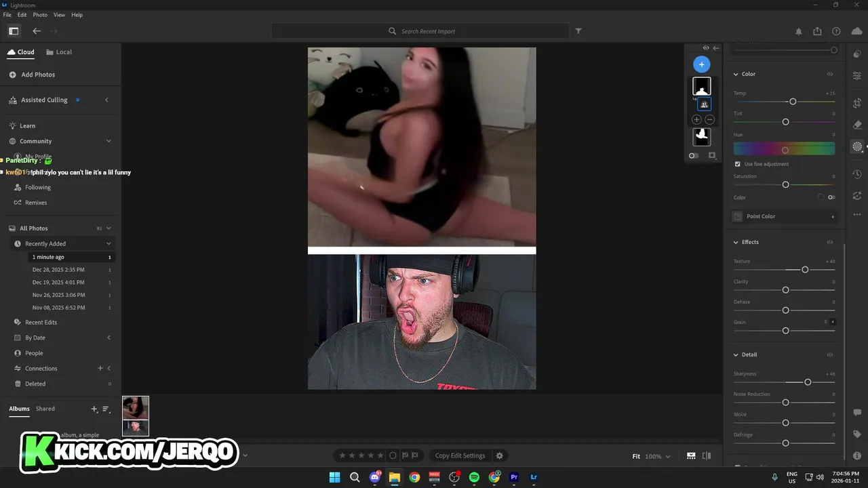Open the Presets icon at panel top
868x488 pixels.
tap(857, 54)
